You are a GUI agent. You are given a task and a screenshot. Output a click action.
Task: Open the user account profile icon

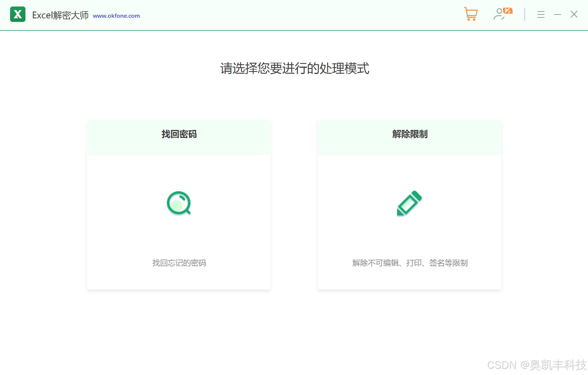tap(499, 14)
